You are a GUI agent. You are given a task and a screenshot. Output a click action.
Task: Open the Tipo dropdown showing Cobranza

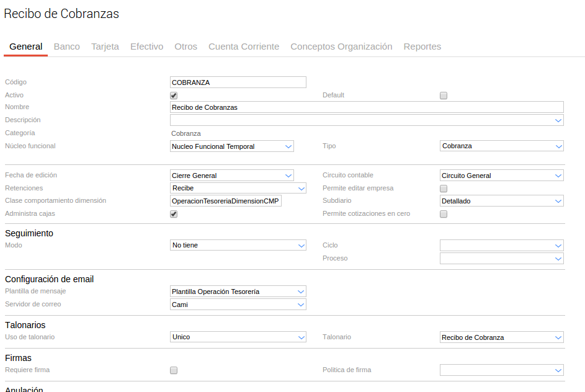[501, 146]
